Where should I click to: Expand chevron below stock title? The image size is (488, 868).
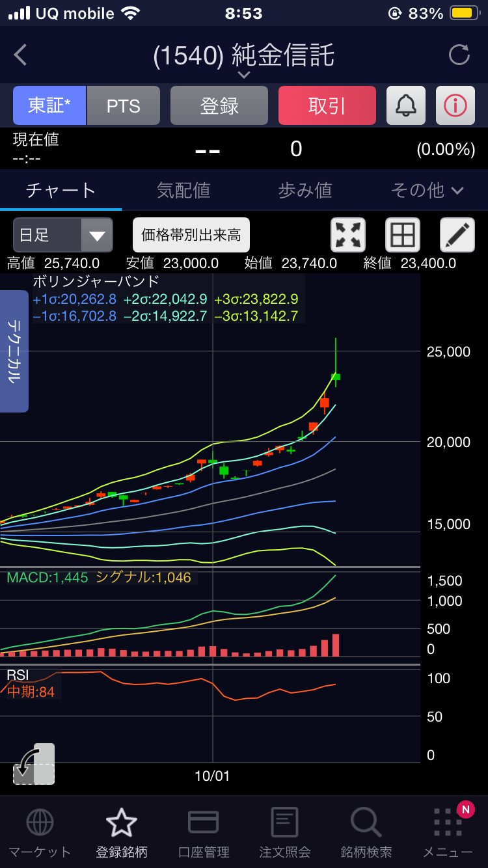point(244,75)
